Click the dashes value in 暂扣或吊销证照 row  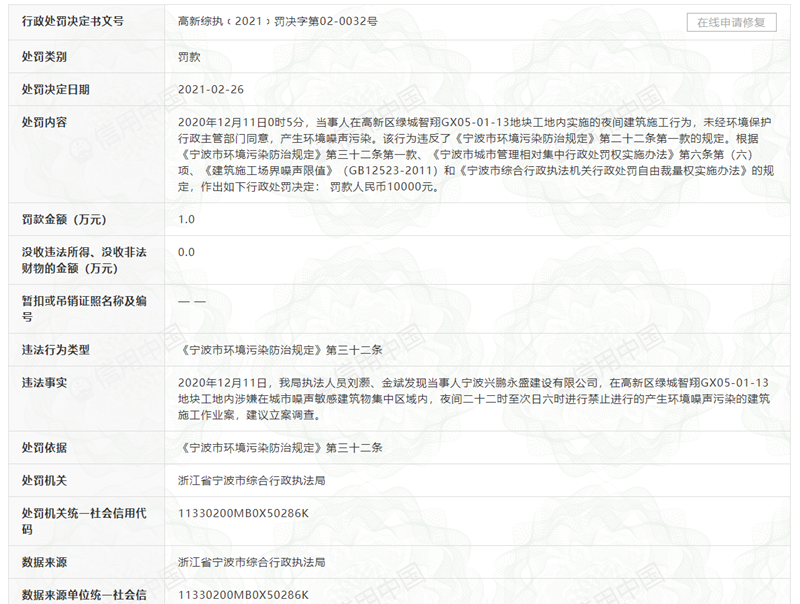[192, 301]
